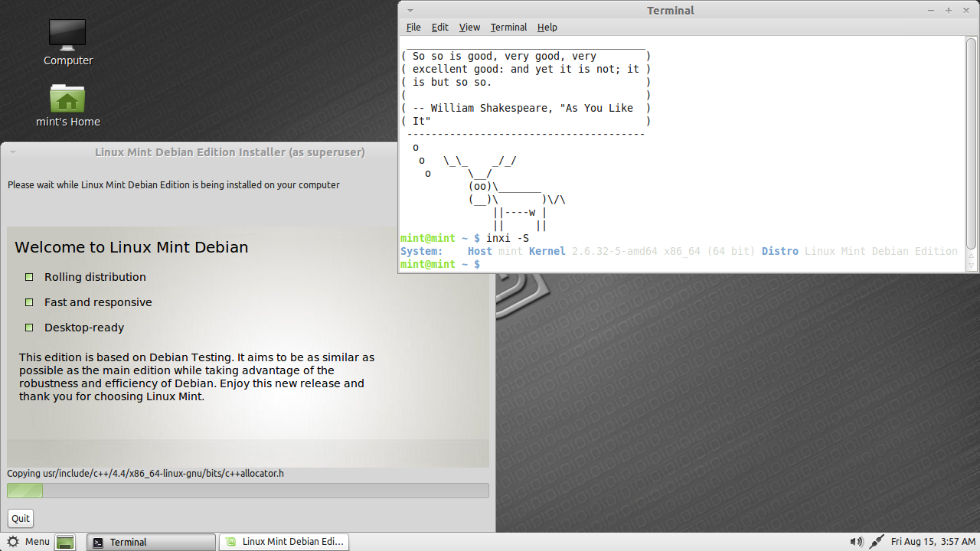The image size is (980, 551).
Task: Click the installation progress bar
Action: [x=248, y=491]
